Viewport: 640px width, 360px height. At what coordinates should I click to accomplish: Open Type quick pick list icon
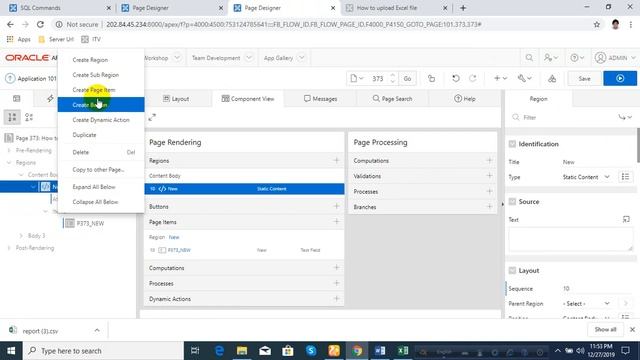tap(625, 177)
